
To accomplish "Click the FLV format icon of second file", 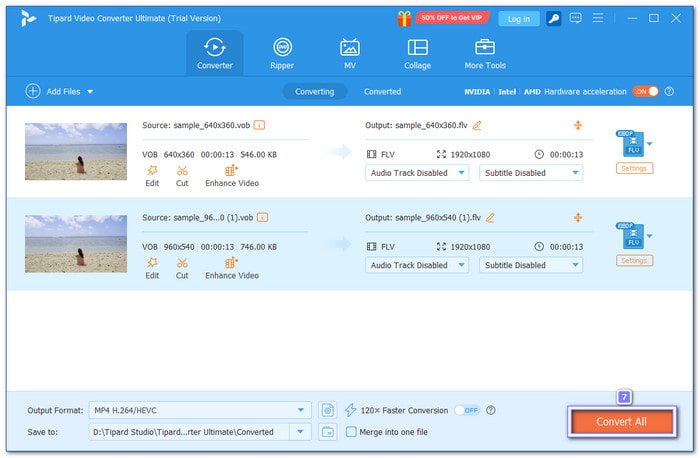I will coord(631,237).
